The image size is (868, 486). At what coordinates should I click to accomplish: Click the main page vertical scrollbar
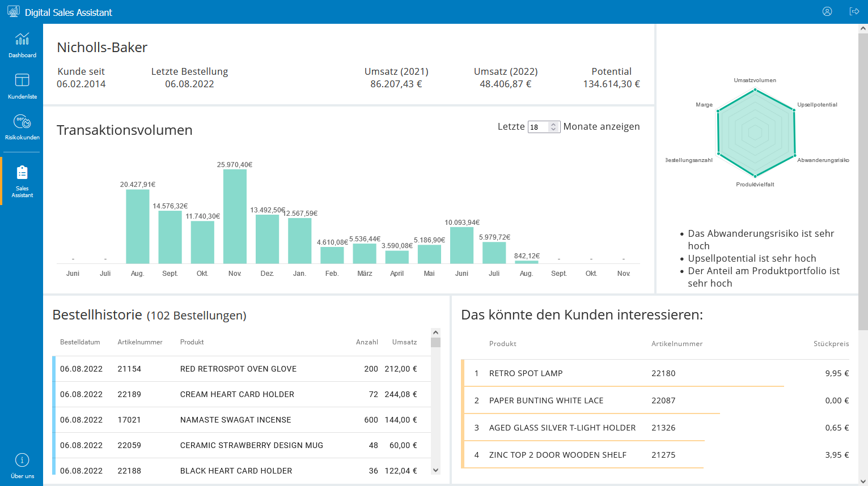(x=863, y=181)
